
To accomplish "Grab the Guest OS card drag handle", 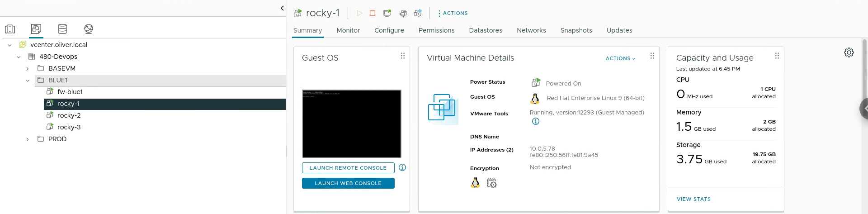I will click(402, 56).
